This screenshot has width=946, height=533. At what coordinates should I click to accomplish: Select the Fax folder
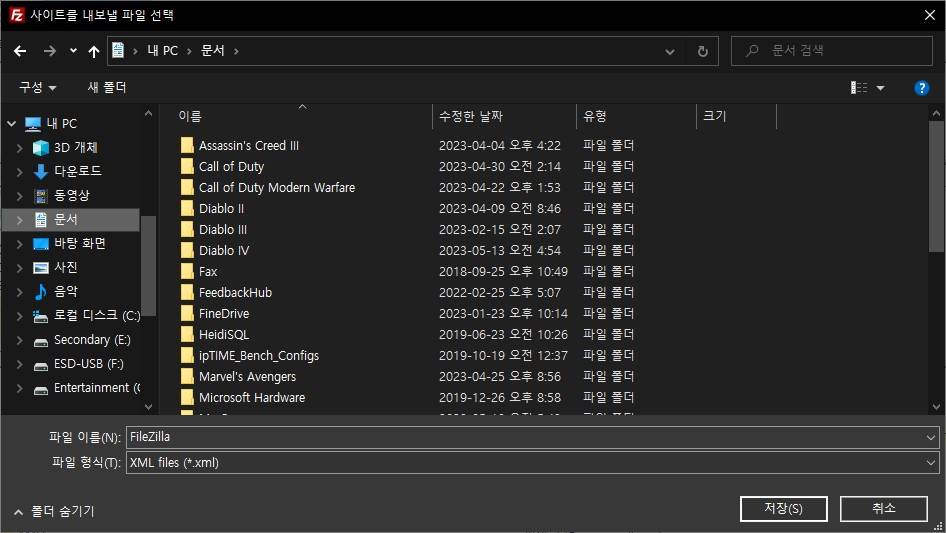point(208,272)
